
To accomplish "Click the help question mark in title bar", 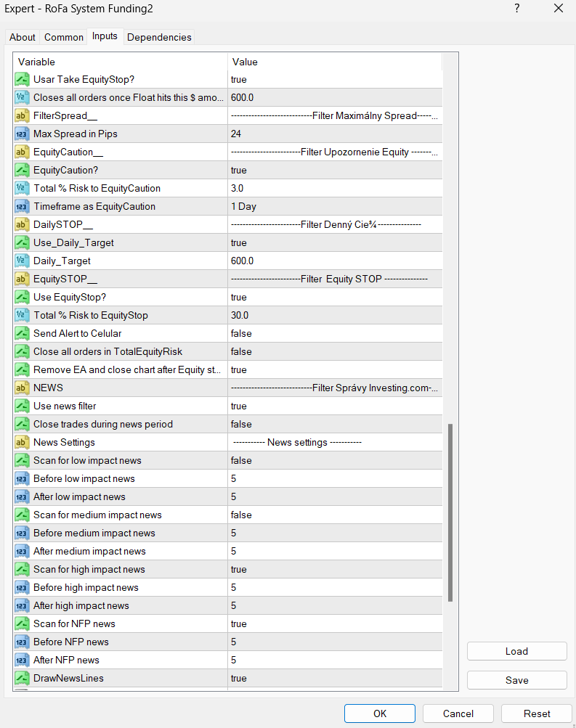I will coord(516,9).
